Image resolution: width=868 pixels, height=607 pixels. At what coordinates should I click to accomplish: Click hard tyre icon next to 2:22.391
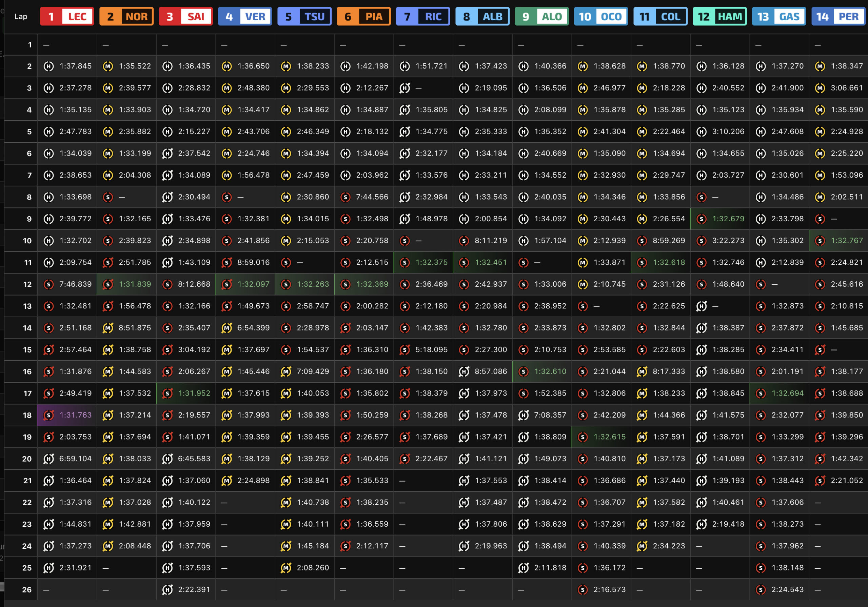coord(167,590)
